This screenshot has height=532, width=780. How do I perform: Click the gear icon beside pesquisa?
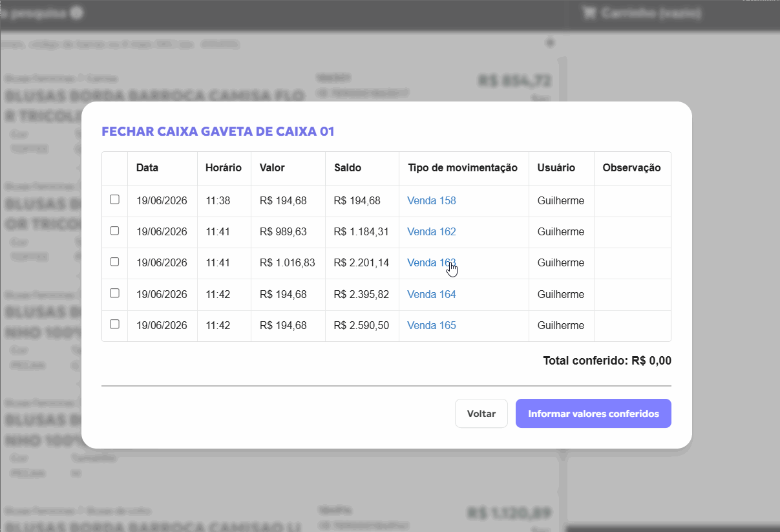pyautogui.click(x=77, y=12)
